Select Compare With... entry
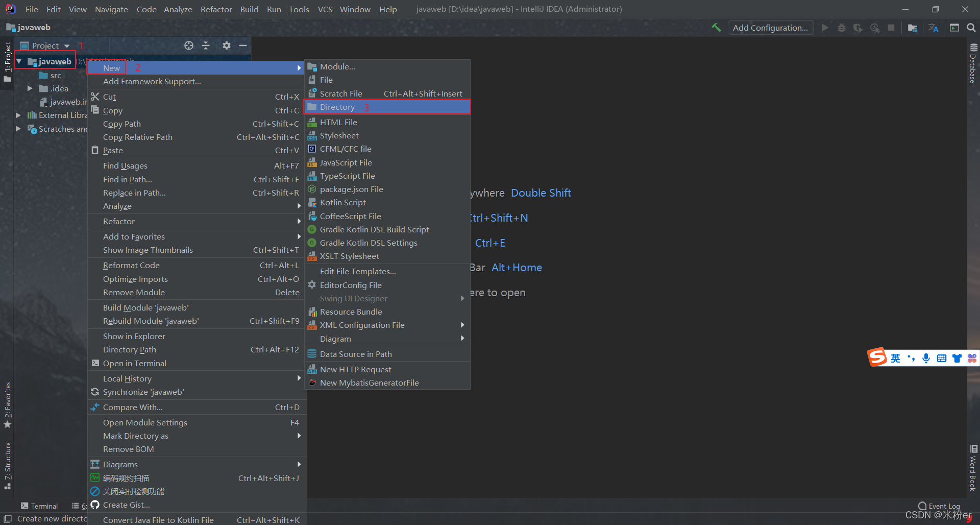This screenshot has height=525, width=980. [x=197, y=407]
